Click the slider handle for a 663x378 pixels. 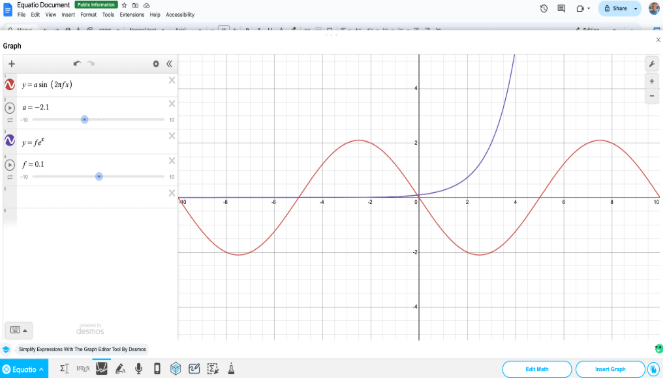tap(85, 120)
